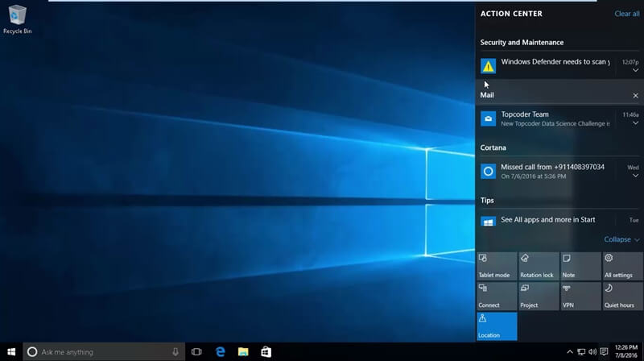Image resolution: width=644 pixels, height=361 pixels.
Task: Click the Security and Maintenance group header
Action: pyautogui.click(x=522, y=43)
